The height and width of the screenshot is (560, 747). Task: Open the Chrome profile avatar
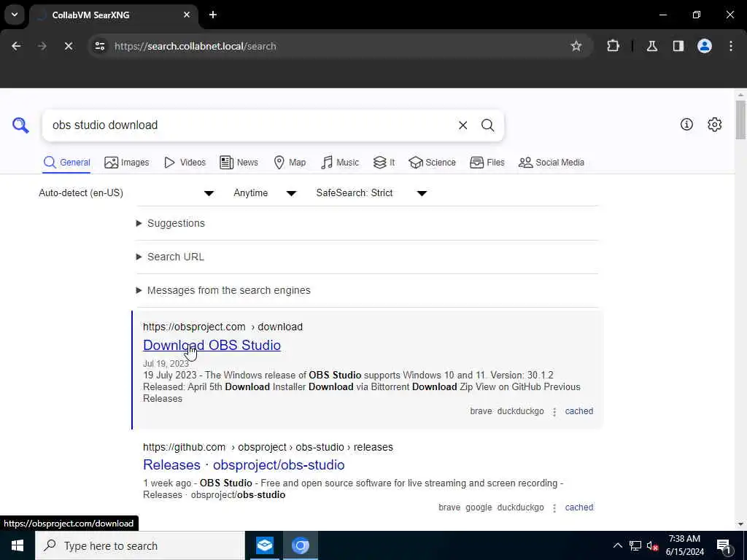704,46
